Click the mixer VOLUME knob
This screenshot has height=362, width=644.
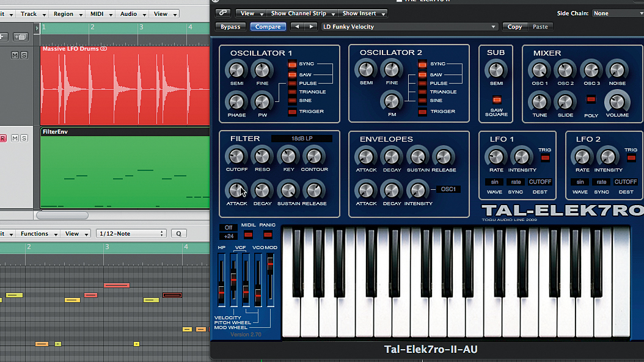(617, 101)
